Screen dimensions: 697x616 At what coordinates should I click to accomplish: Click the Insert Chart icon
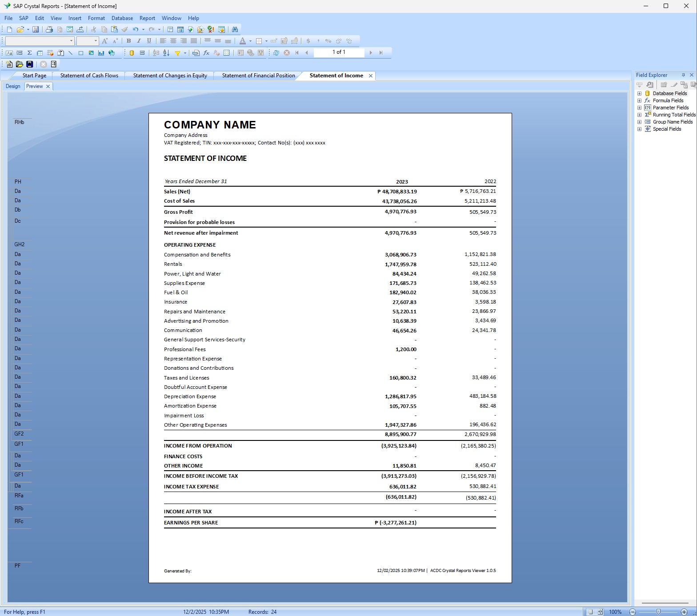click(101, 52)
